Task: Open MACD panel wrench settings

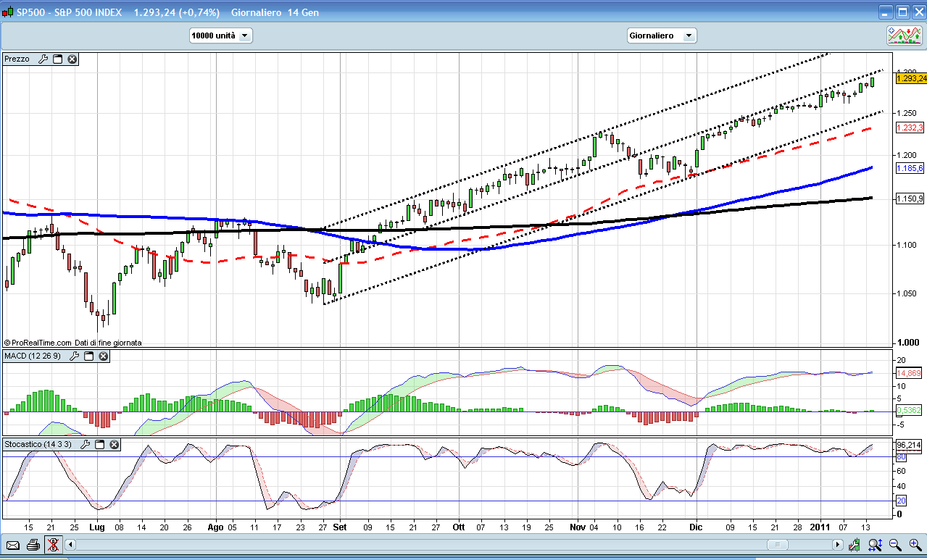Action: point(74,356)
